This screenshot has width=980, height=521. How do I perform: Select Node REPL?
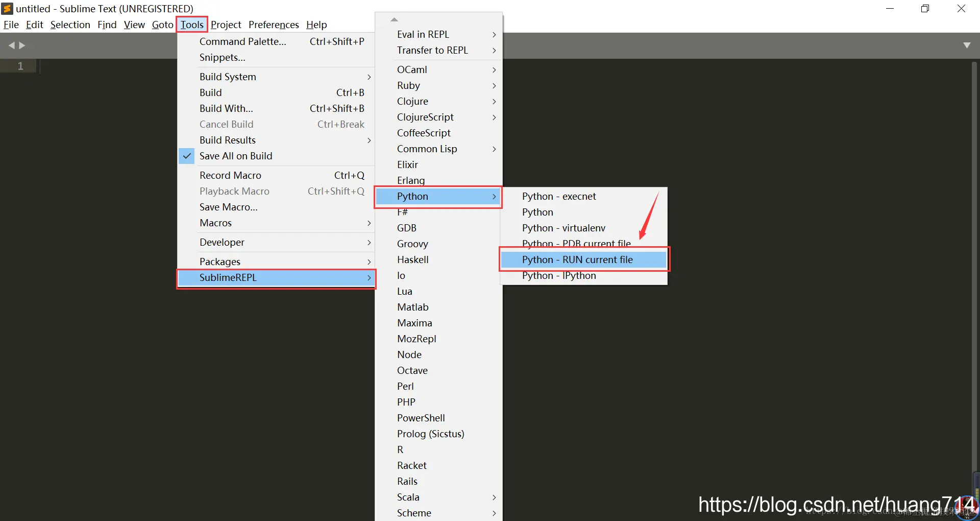coord(438,354)
